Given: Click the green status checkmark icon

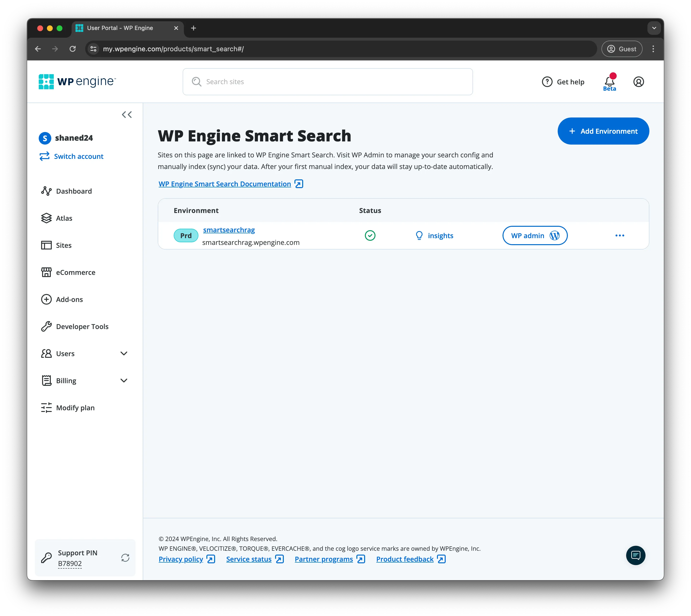Looking at the screenshot, I should tap(370, 235).
